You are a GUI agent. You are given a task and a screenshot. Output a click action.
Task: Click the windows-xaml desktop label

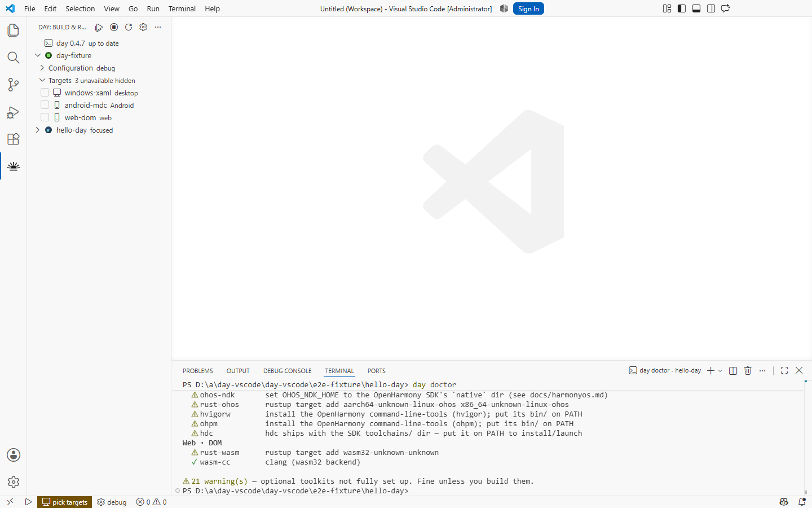101,93
